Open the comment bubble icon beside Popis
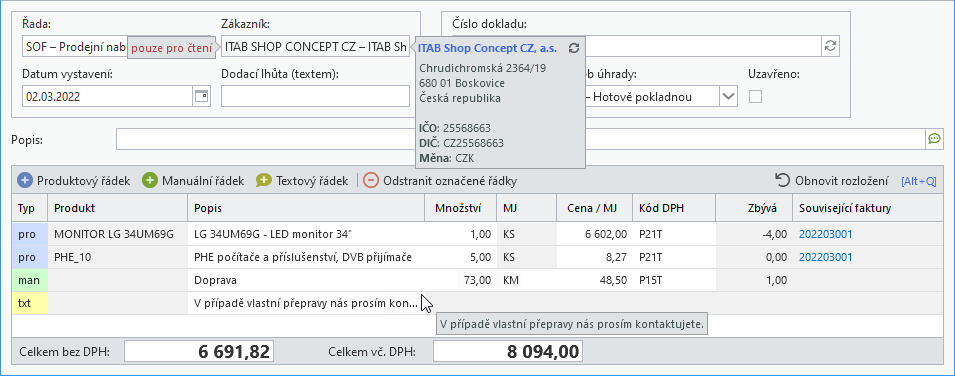 [x=934, y=139]
